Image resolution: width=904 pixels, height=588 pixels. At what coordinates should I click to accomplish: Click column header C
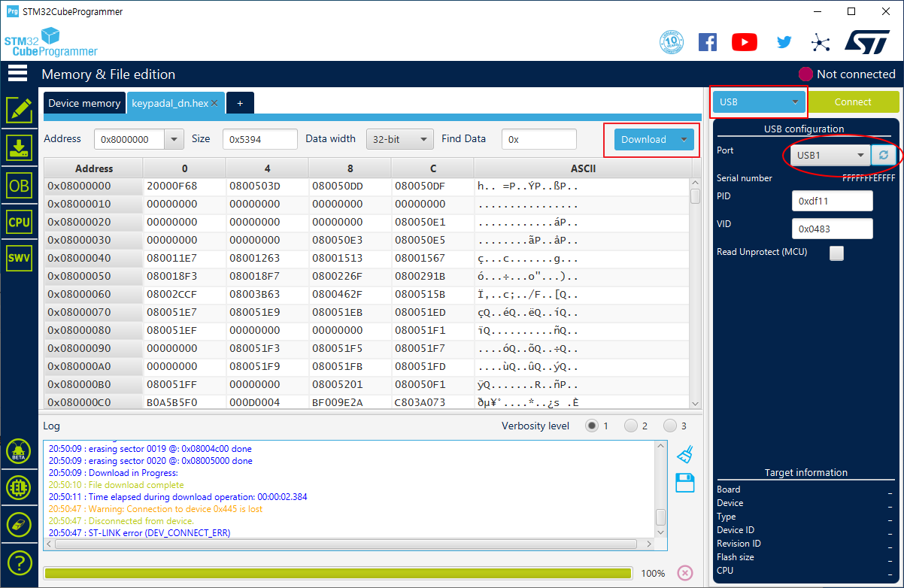pyautogui.click(x=433, y=168)
